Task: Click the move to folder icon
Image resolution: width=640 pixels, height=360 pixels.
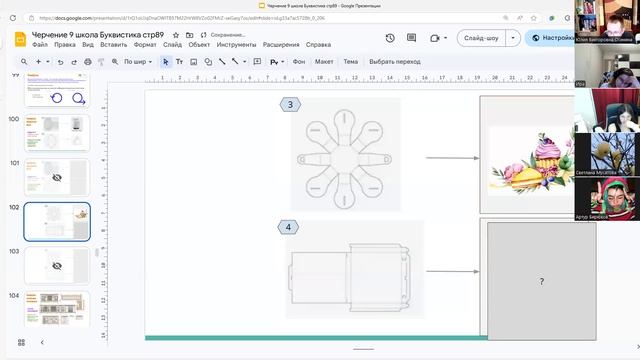Action: (189, 35)
